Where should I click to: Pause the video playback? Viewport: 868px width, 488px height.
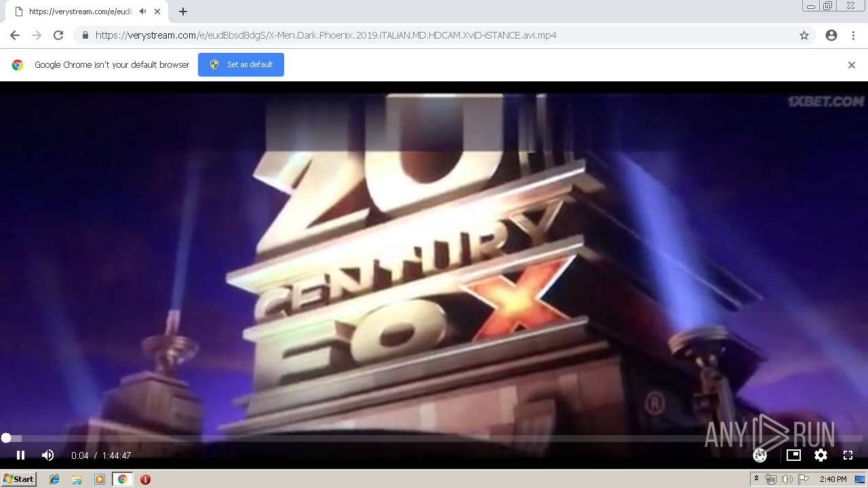coord(20,455)
